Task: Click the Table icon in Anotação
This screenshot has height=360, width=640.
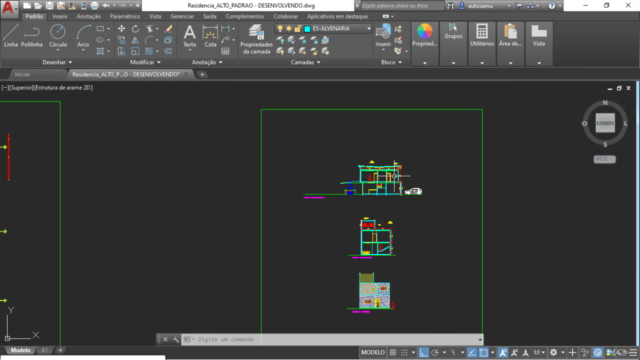Action: coord(225,51)
